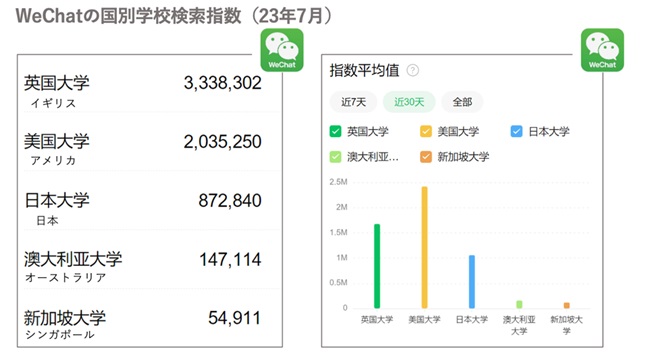645x363 pixels.
Task: Switch to the 全部 time range
Action: (x=462, y=102)
